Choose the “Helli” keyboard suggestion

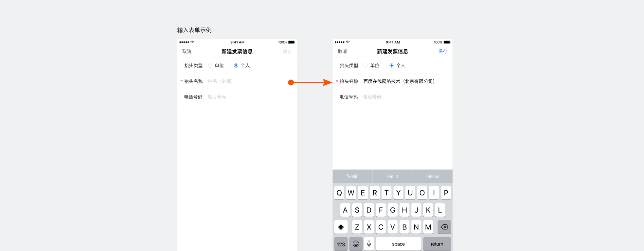coord(352,176)
